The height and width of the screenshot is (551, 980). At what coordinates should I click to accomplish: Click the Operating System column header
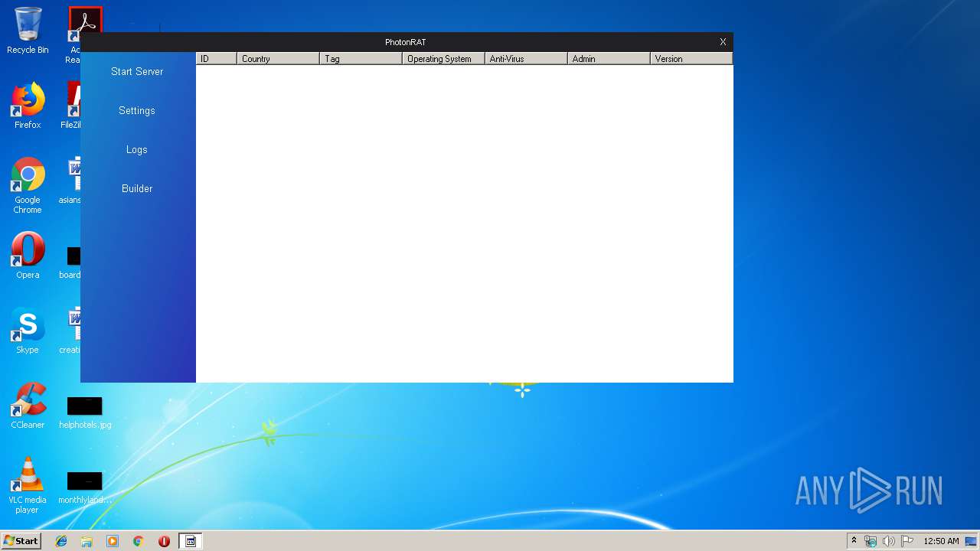tap(443, 58)
